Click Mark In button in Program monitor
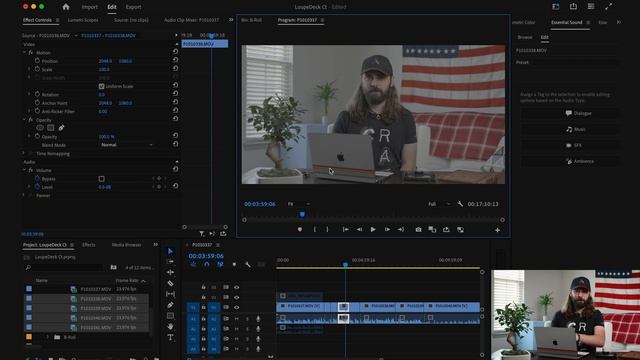 point(314,230)
